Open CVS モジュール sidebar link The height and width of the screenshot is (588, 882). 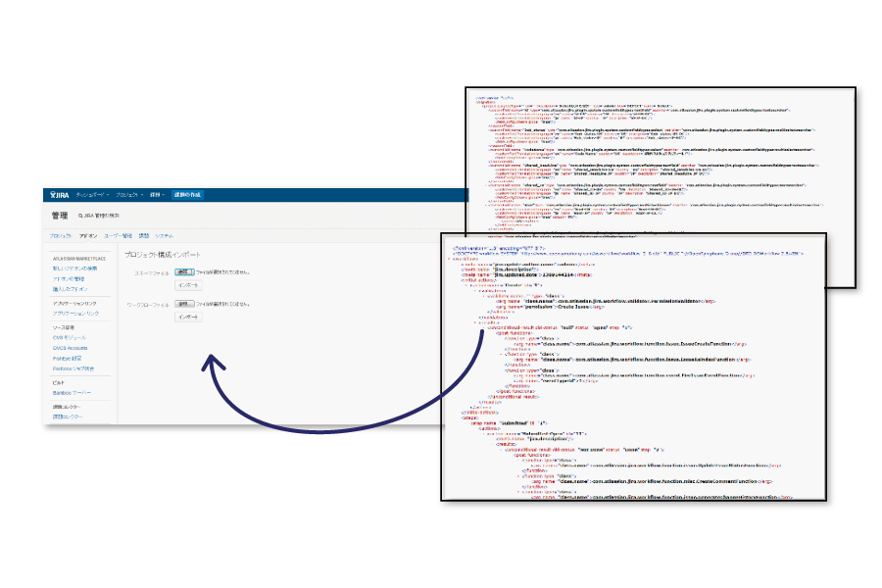(70, 337)
